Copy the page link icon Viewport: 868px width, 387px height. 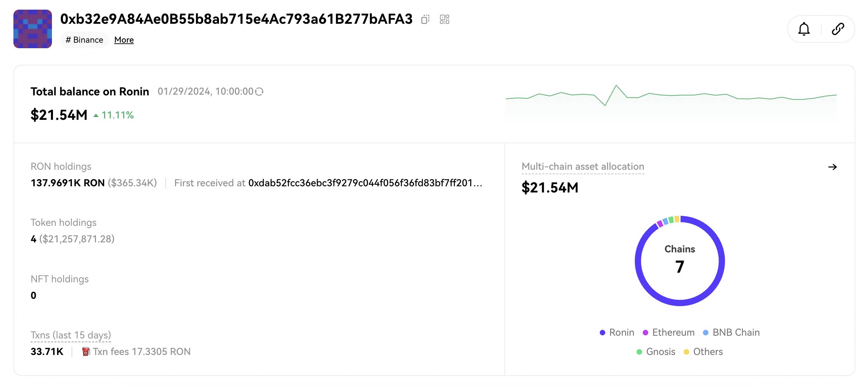click(838, 29)
